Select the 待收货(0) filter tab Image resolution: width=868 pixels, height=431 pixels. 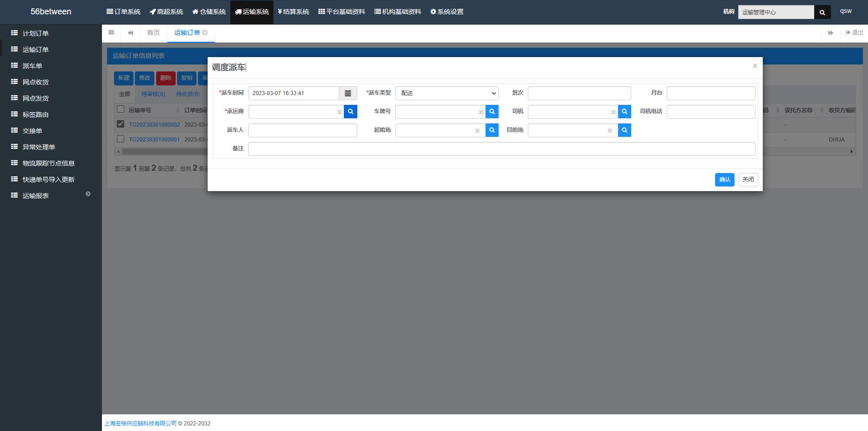[188, 94]
